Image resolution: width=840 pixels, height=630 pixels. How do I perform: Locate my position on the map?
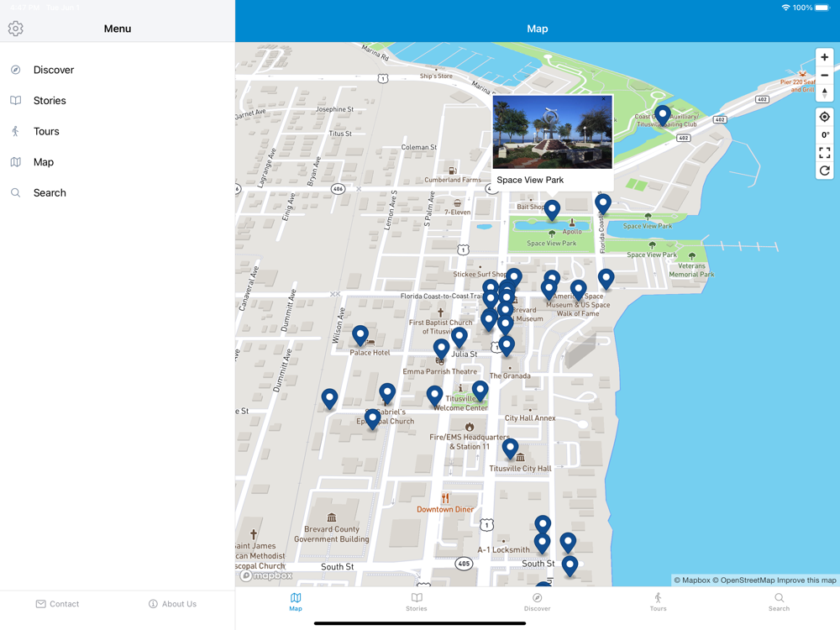point(825,117)
